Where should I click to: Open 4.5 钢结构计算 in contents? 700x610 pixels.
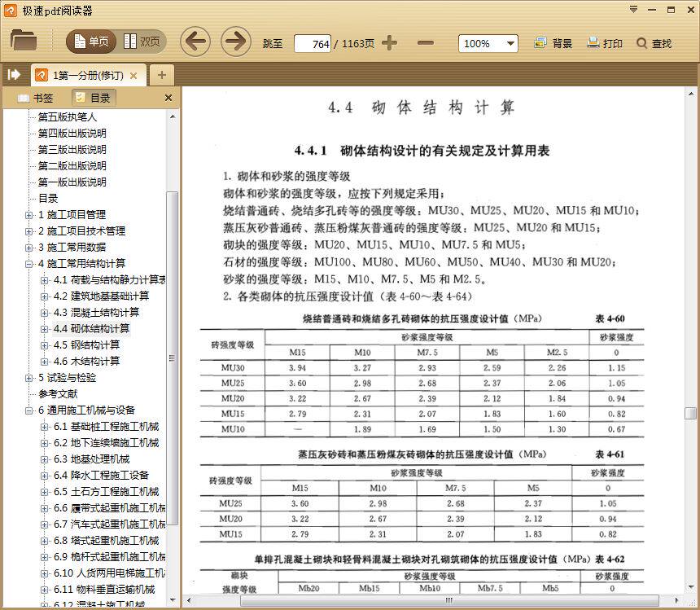[x=86, y=345]
